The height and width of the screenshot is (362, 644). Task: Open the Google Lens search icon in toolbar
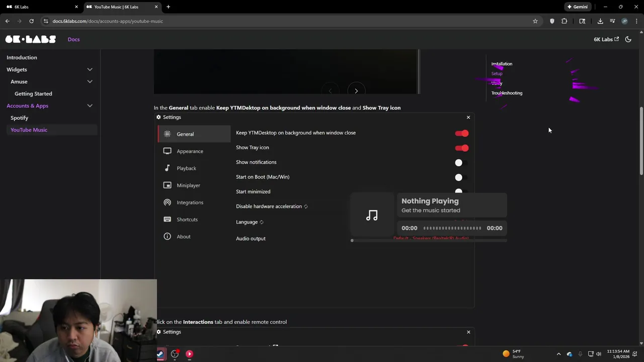582,21
